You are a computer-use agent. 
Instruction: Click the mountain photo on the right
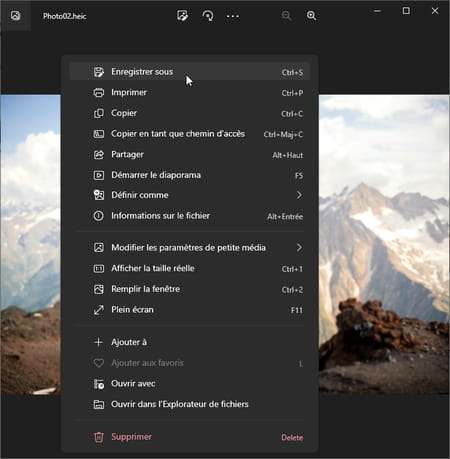[x=384, y=244]
